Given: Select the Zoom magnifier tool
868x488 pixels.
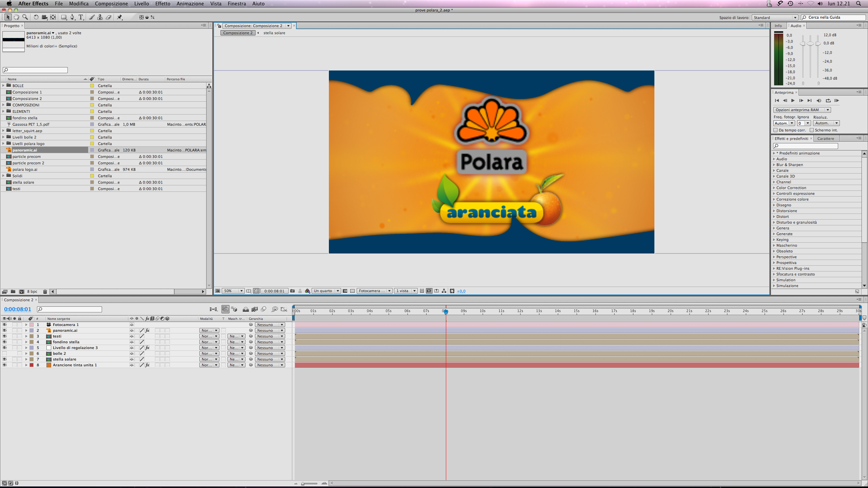Looking at the screenshot, I should (25, 17).
